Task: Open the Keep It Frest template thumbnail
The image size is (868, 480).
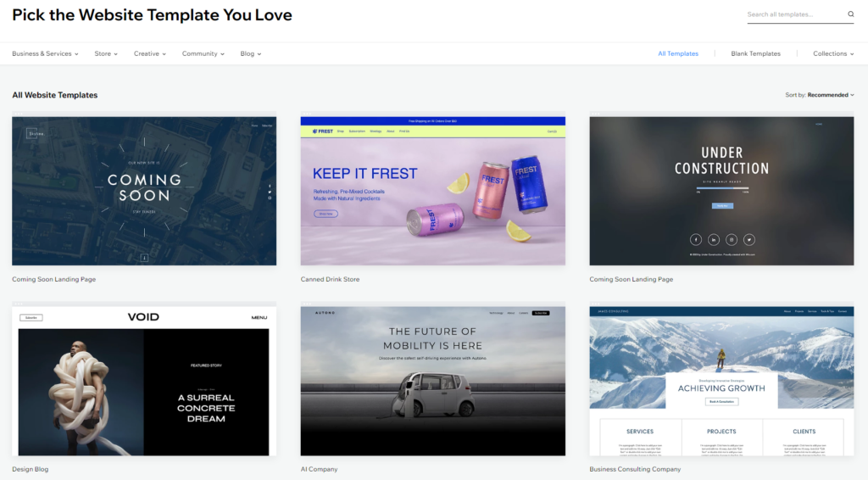Action: point(433,191)
